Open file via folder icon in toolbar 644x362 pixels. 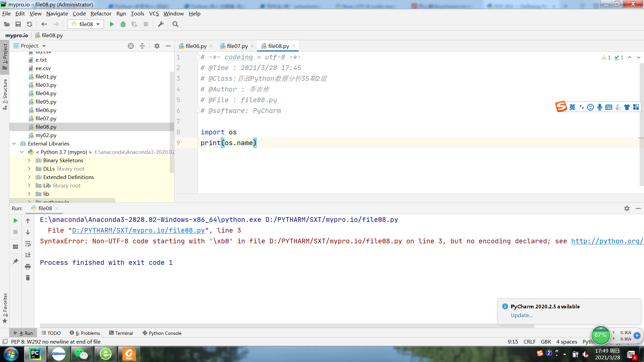pos(7,24)
